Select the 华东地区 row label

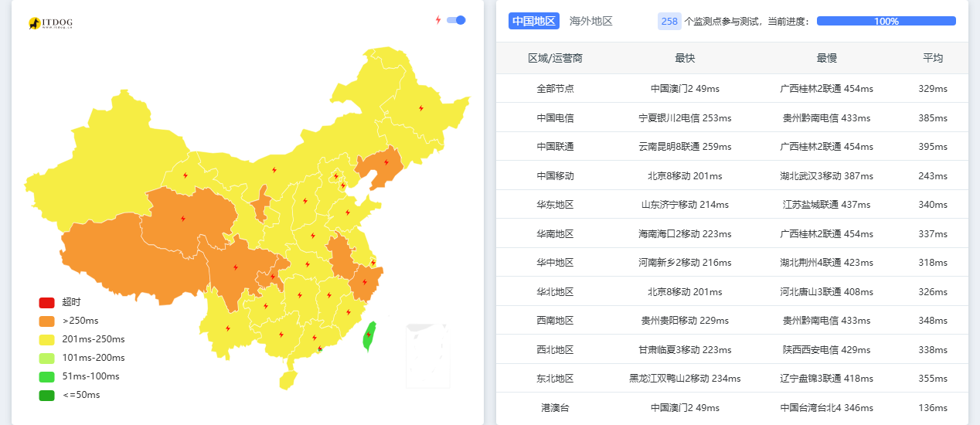coord(556,205)
